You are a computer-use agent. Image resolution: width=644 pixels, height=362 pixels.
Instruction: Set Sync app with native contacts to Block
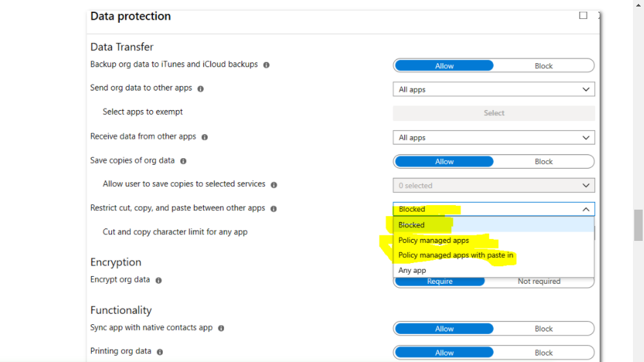tap(543, 329)
